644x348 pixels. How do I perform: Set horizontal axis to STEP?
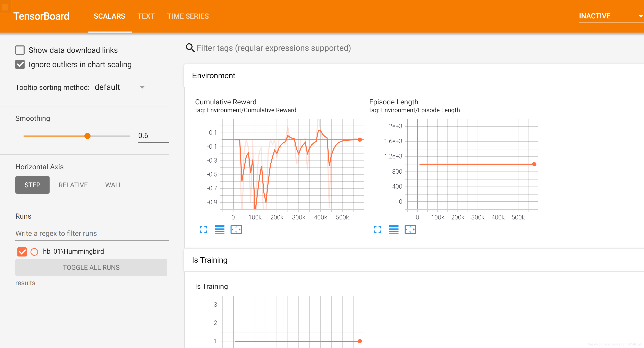[32, 185]
